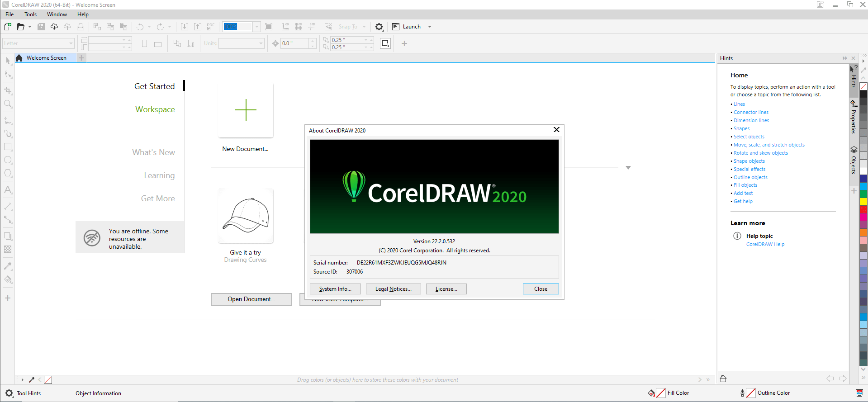Open the Window menu
The height and width of the screenshot is (402, 868).
(x=57, y=14)
